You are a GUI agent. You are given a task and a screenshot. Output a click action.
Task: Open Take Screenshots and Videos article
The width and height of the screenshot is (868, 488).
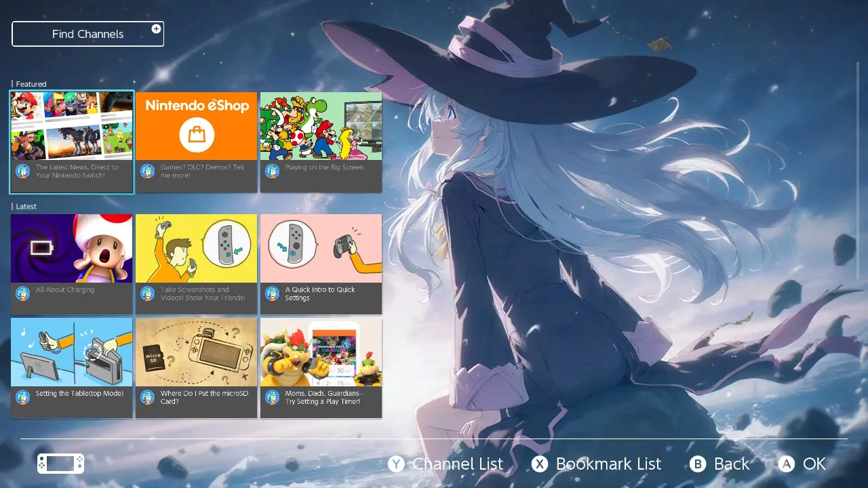click(x=197, y=264)
